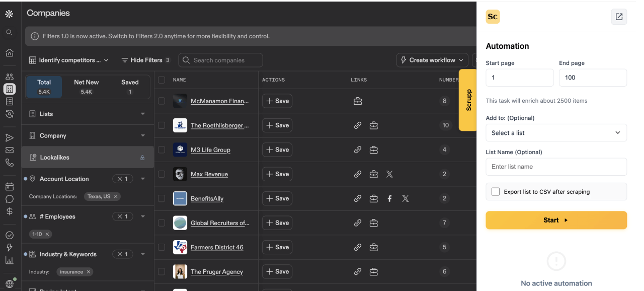
Task: Open the Select a list dropdown
Action: 556,133
